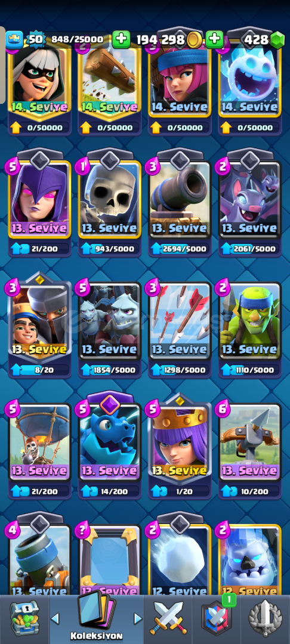Add gold with green plus button
This screenshot has height=644, width=290.
click(x=121, y=39)
